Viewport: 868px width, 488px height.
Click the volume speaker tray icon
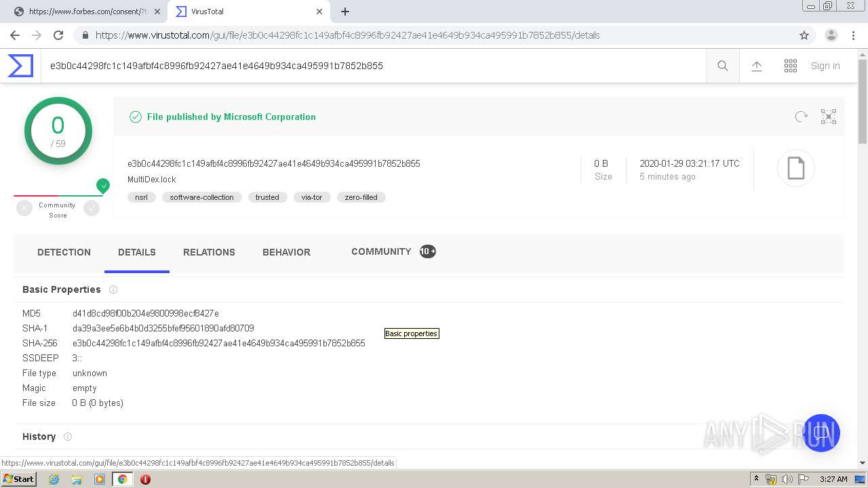(x=787, y=479)
